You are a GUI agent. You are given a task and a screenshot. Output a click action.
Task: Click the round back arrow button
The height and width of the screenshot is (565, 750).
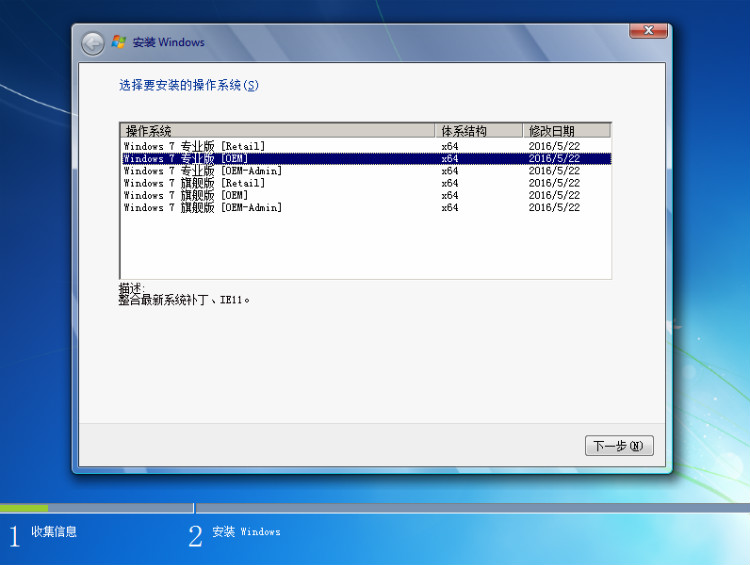[x=92, y=44]
